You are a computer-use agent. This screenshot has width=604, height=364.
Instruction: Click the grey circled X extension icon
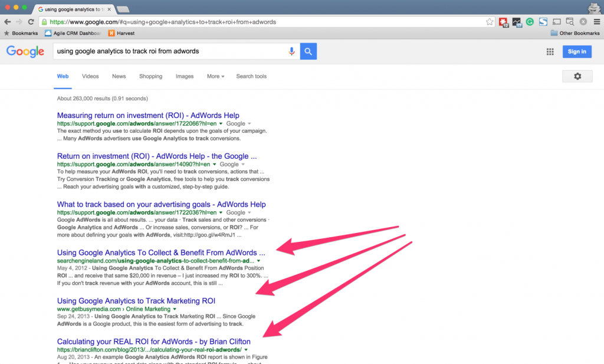point(583,22)
